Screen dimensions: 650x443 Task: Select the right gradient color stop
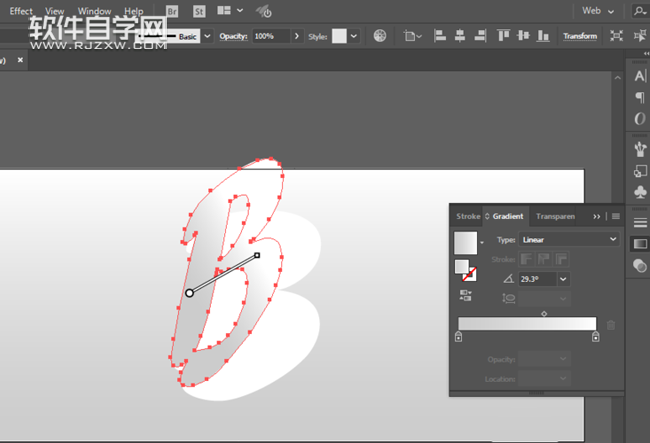click(595, 337)
